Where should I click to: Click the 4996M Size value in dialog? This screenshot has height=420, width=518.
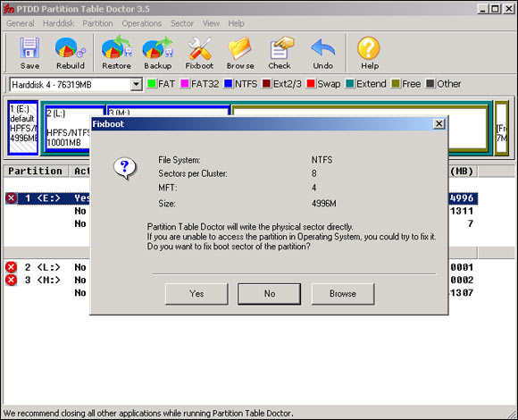[x=323, y=203]
